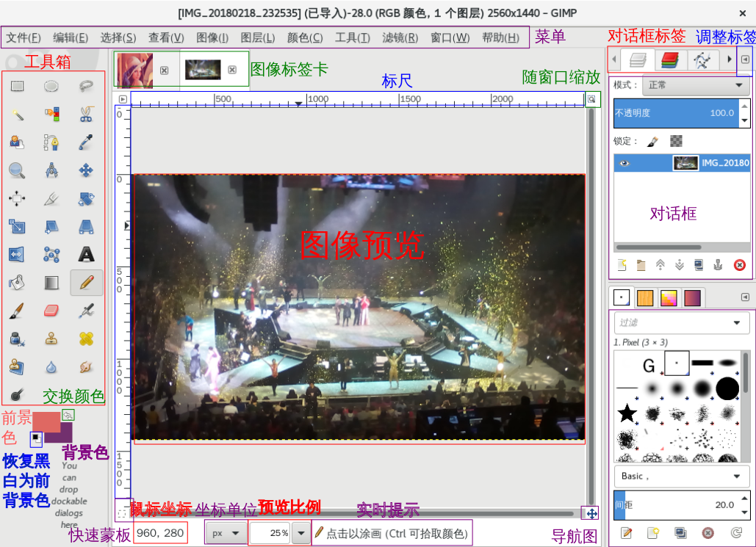Click the swap foreground/background colors arrow
Image resolution: width=756 pixels, height=547 pixels.
click(68, 415)
